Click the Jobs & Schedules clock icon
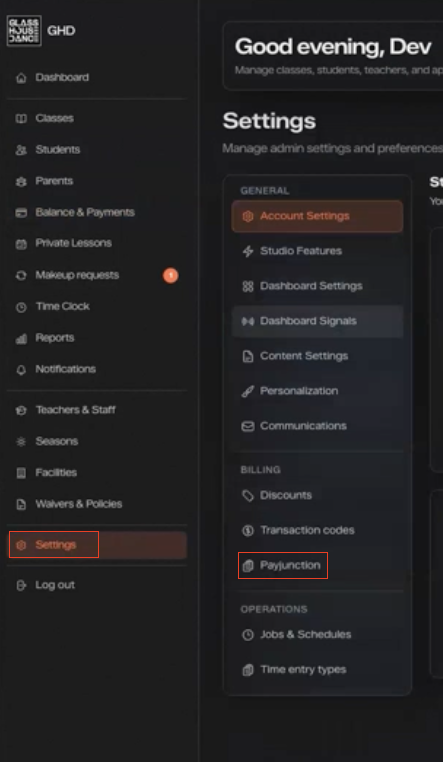The height and width of the screenshot is (762, 443). click(x=248, y=635)
